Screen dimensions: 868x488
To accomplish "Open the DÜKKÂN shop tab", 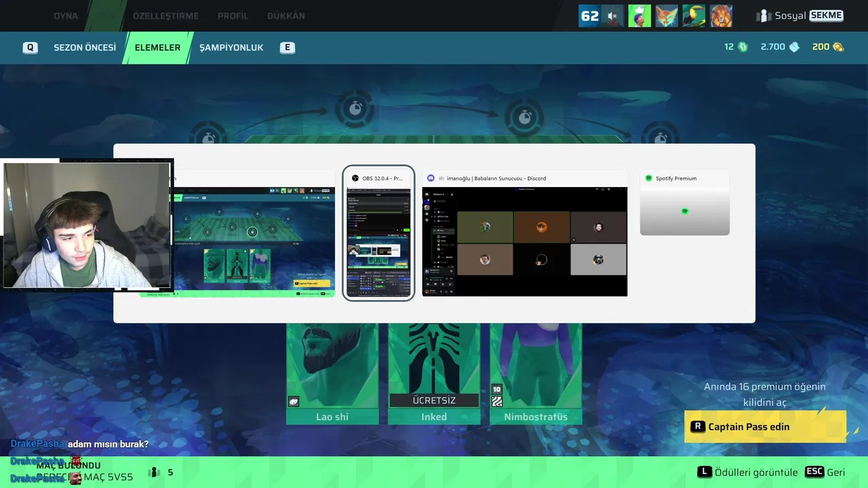I will click(286, 16).
